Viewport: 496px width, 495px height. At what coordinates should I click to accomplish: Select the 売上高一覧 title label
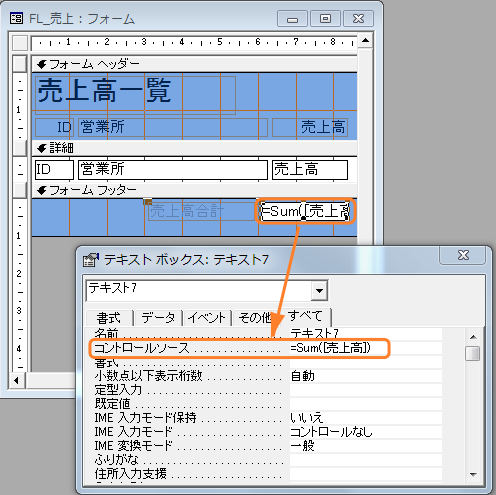point(135,95)
